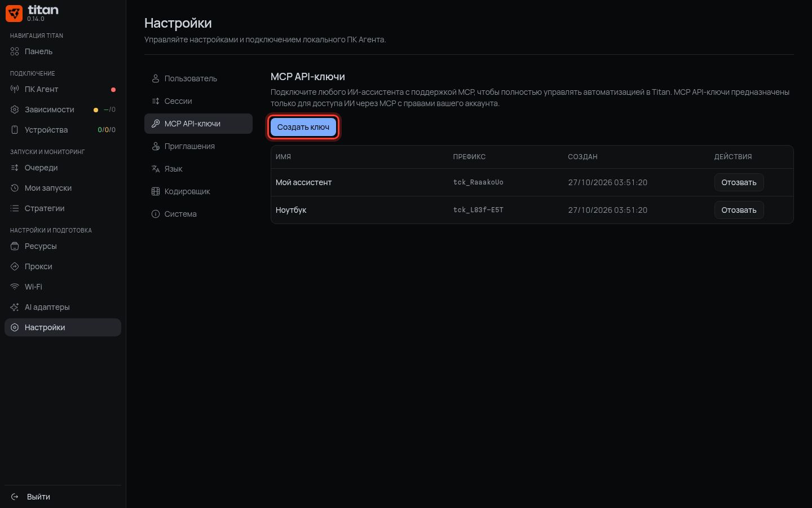
Task: Click the Выйти logout icon
Action: click(15, 497)
